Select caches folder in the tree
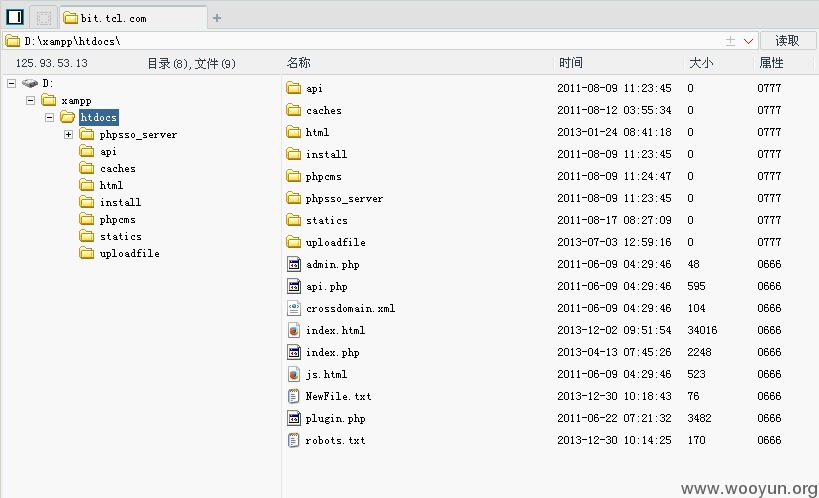 118,168
